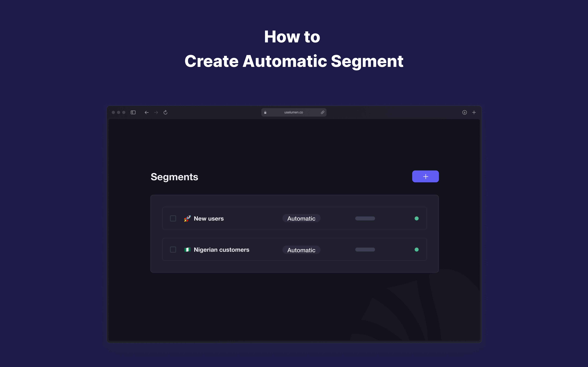588x367 pixels.
Task: Open the New users segment
Action: coord(209,218)
